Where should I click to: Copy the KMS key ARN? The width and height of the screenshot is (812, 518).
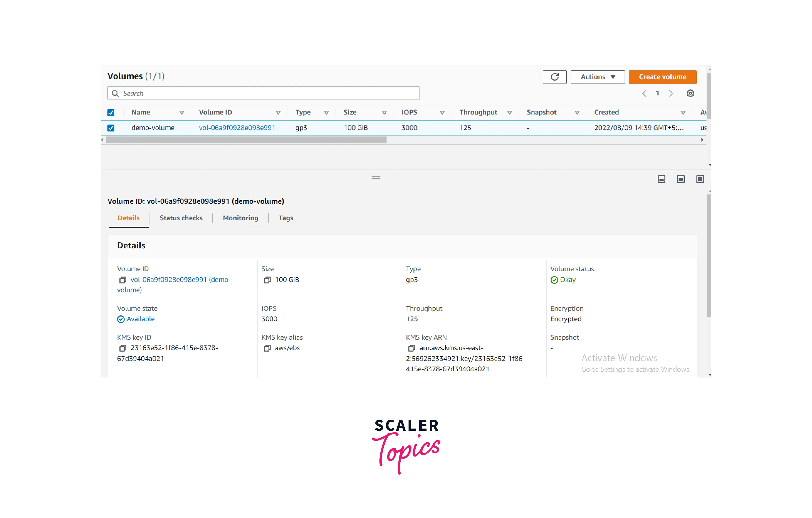411,348
